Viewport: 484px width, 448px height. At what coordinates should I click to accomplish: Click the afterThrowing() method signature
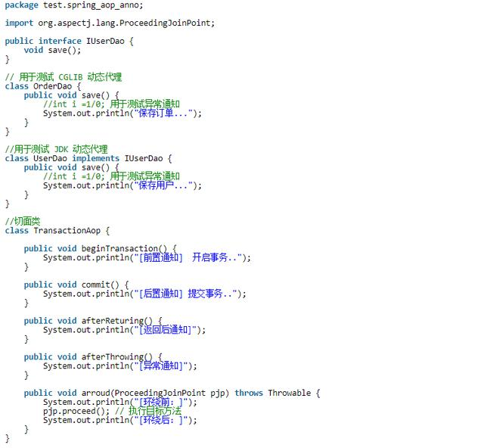(93, 357)
